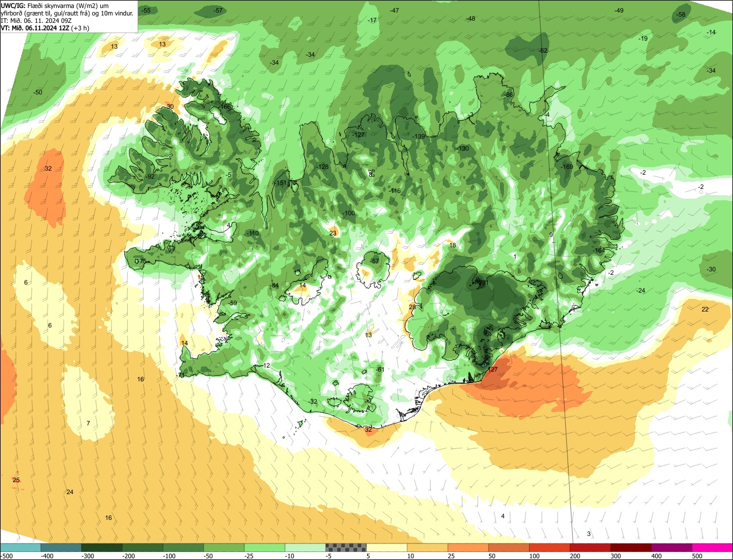Click the "7" value in the southwest sea

pos(88,423)
